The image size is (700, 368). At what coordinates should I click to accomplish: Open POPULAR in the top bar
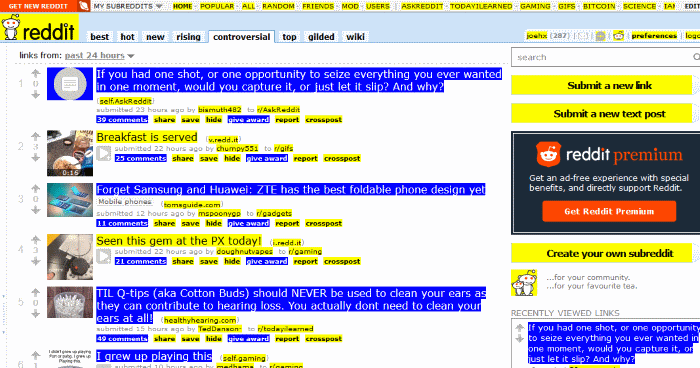pos(217,6)
